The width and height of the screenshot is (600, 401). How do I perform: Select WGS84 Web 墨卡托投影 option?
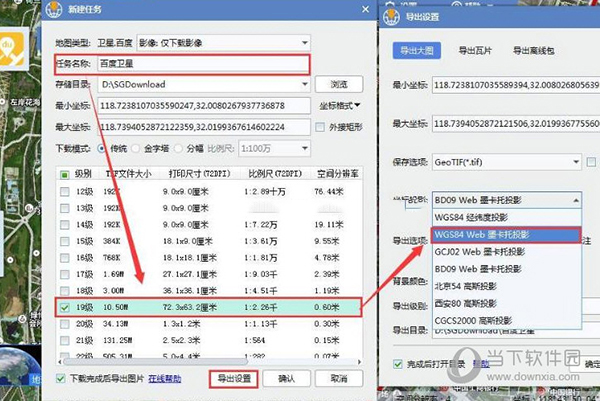(507, 235)
